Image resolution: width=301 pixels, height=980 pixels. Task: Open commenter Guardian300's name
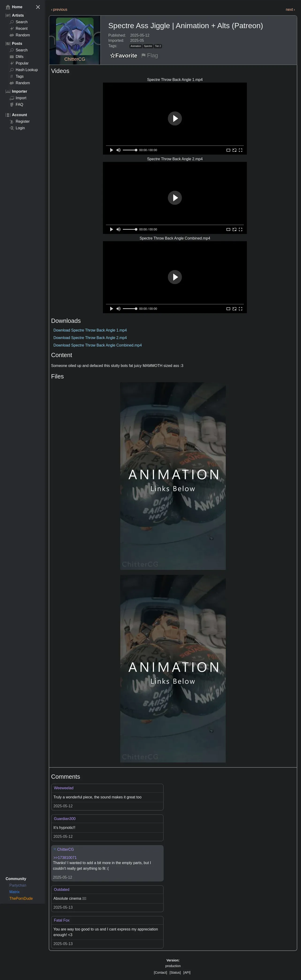[x=65, y=819]
